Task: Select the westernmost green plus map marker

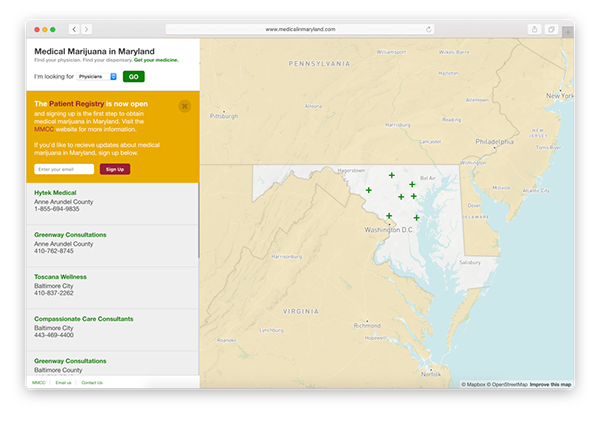Action: coord(368,190)
